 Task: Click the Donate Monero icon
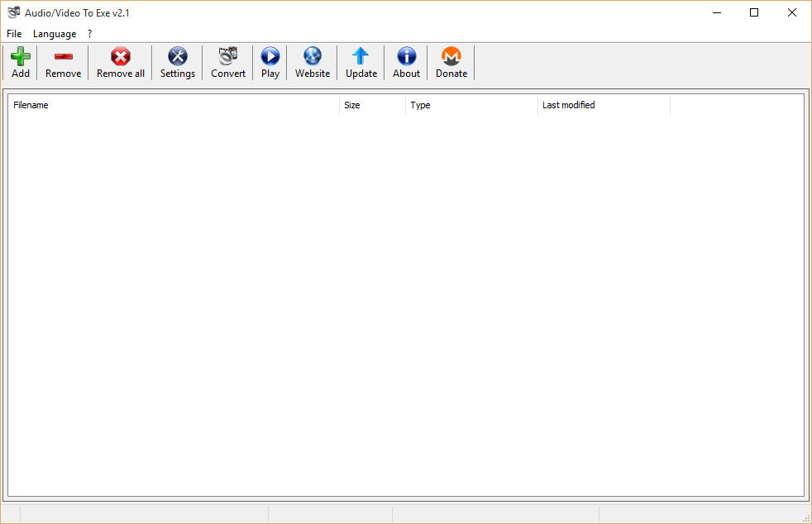[451, 56]
